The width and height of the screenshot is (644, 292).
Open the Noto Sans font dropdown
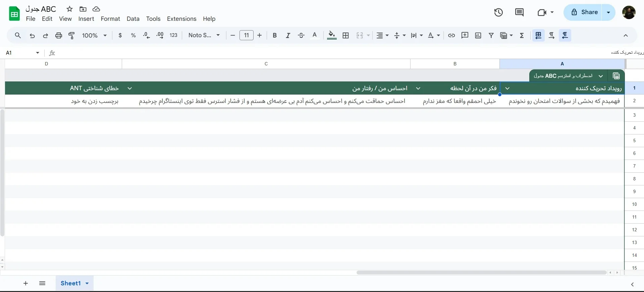[x=204, y=35]
